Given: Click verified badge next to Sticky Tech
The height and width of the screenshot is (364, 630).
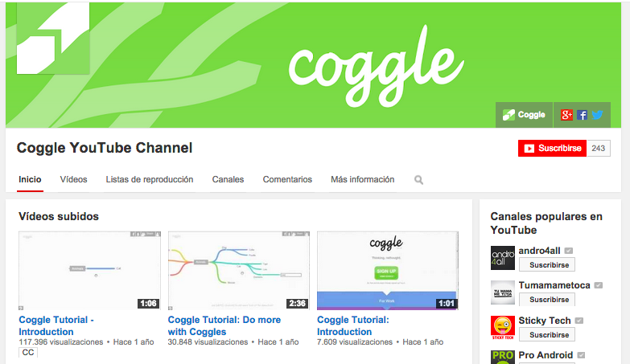Looking at the screenshot, I should tap(579, 321).
